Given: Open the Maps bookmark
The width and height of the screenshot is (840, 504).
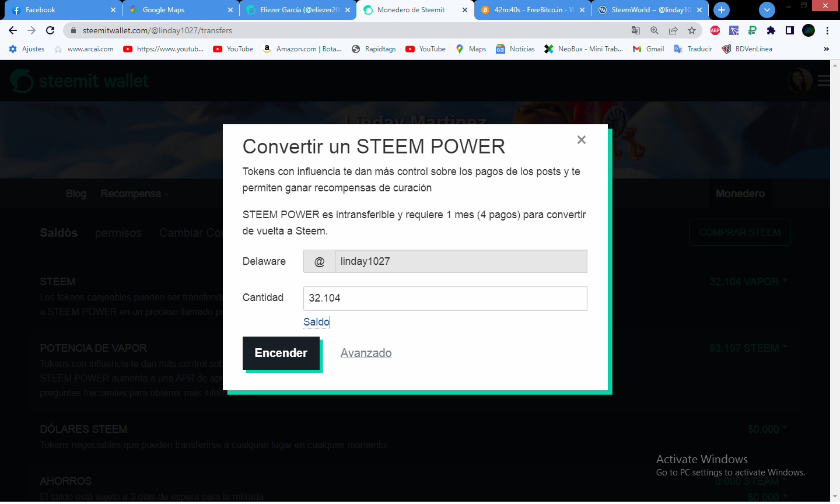Looking at the screenshot, I should point(471,49).
